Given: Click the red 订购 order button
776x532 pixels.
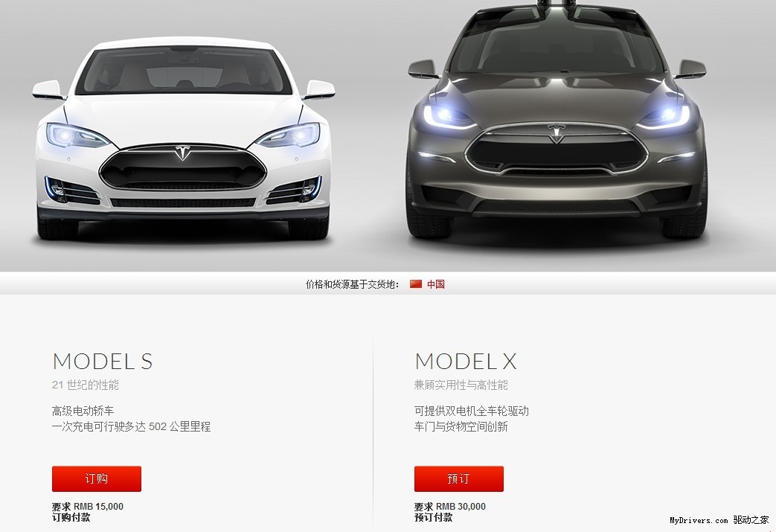Looking at the screenshot, I should point(97,478).
